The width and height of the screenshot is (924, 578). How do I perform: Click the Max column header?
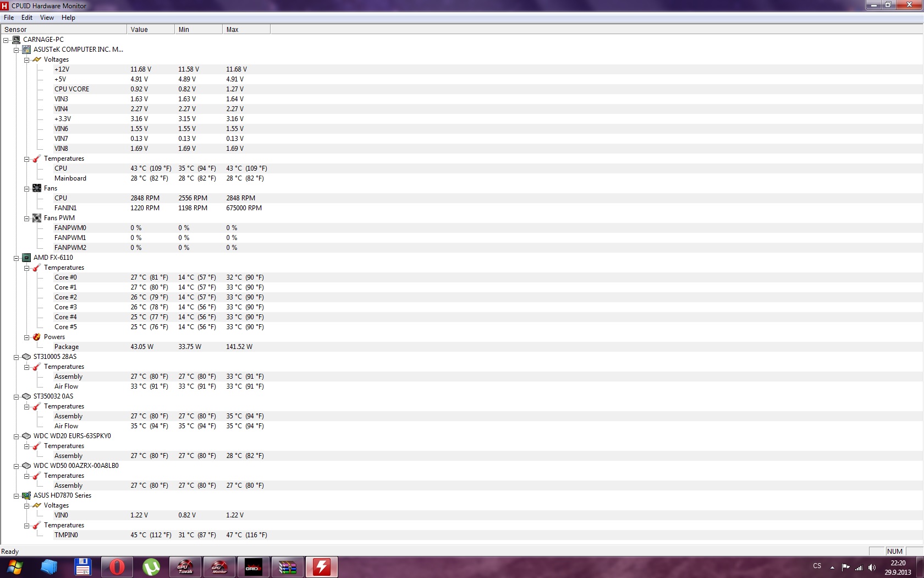pos(246,29)
